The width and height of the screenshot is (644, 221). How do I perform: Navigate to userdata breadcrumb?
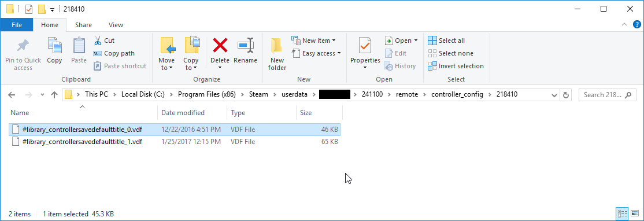294,94
